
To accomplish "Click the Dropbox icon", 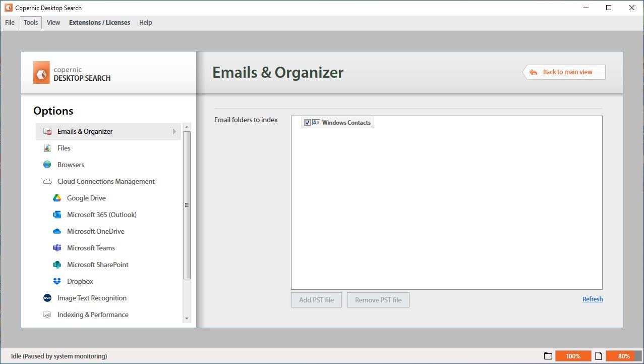I will click(x=57, y=281).
